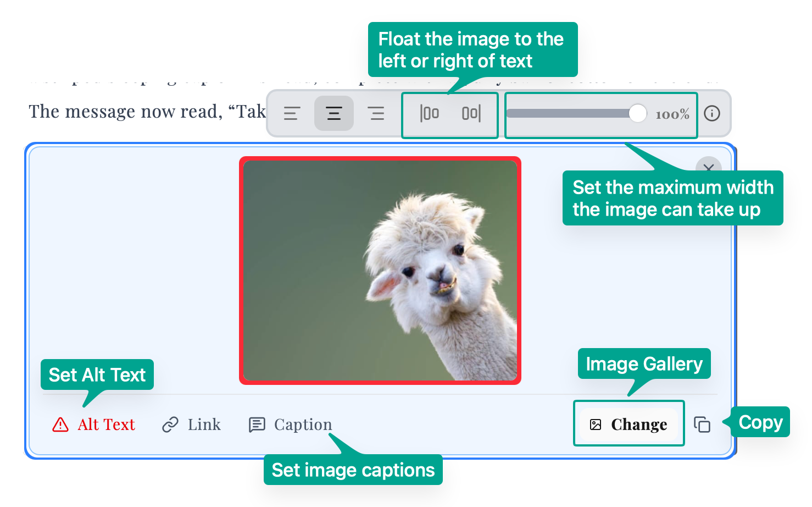The image size is (812, 507).
Task: Add a caption using the Caption label
Action: pos(302,424)
